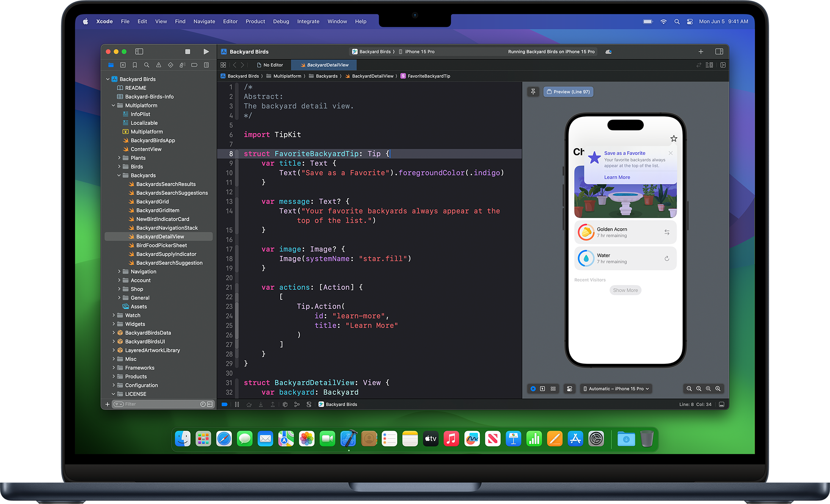Switch to selectable preview mode
Screen dimensions: 830x504
click(542, 389)
